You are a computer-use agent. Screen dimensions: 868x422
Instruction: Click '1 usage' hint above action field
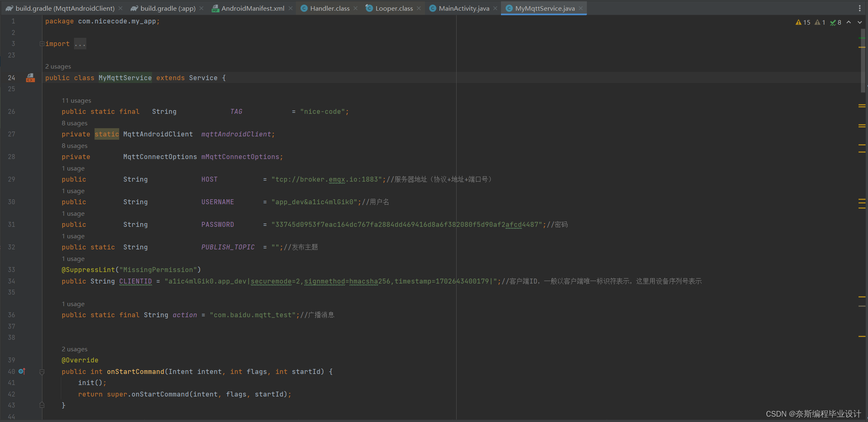point(73,304)
